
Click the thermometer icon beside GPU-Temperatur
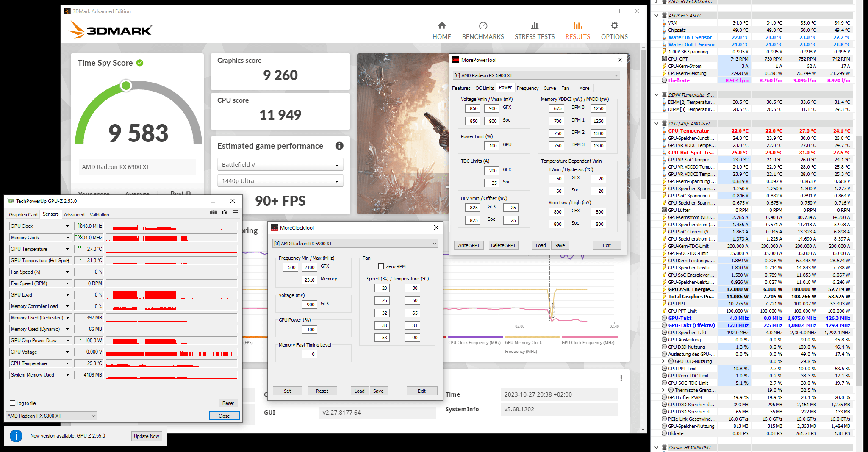(664, 131)
